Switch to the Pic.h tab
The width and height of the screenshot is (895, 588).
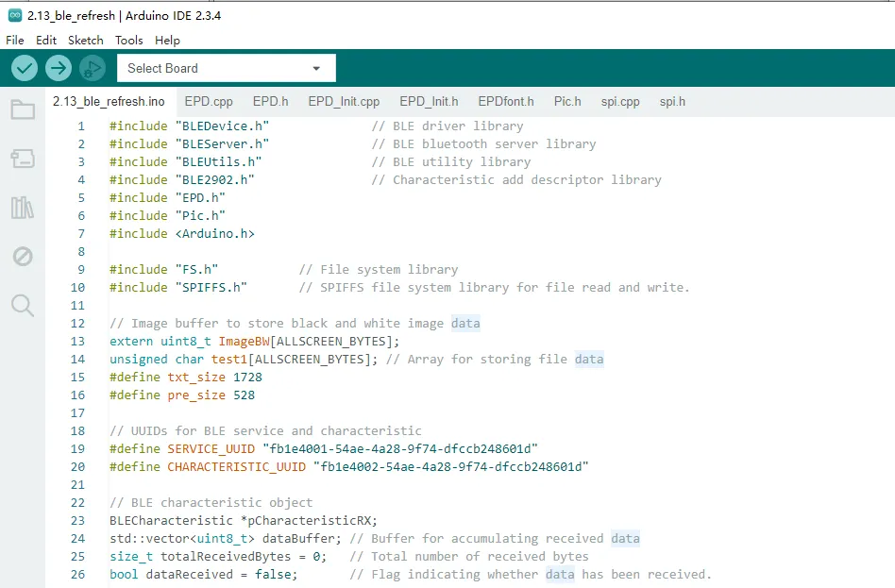tap(567, 102)
